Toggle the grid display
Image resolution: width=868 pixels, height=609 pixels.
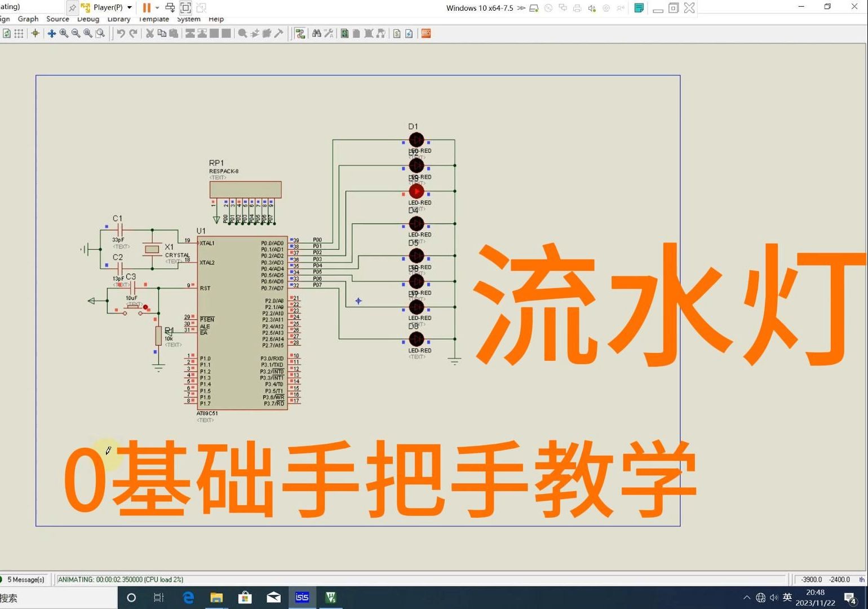coord(19,33)
